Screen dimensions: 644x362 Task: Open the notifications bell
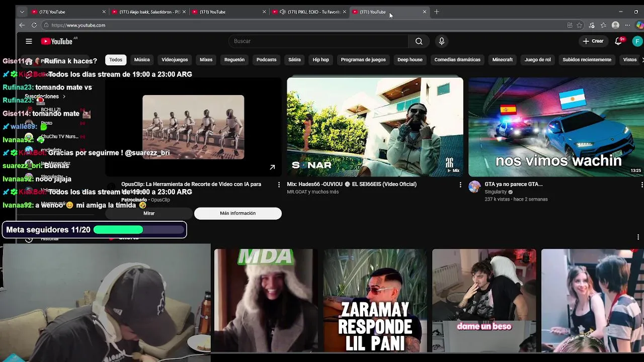tap(618, 41)
